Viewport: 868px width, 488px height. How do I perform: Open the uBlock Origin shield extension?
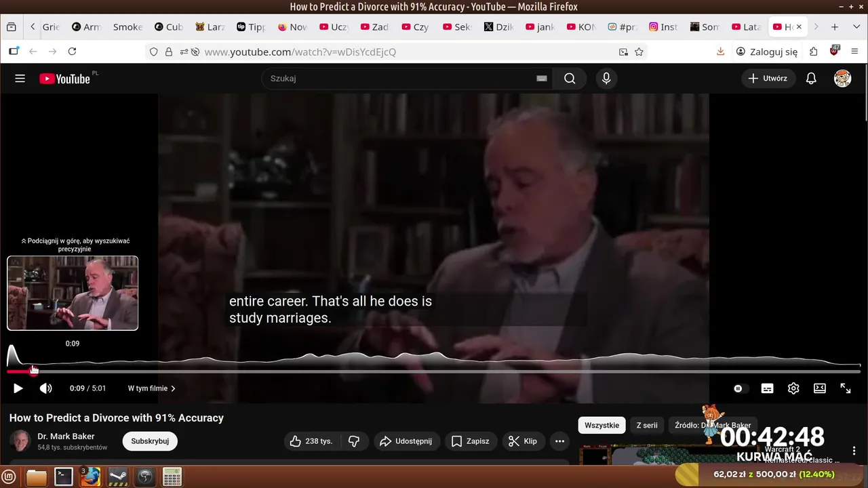(x=835, y=52)
